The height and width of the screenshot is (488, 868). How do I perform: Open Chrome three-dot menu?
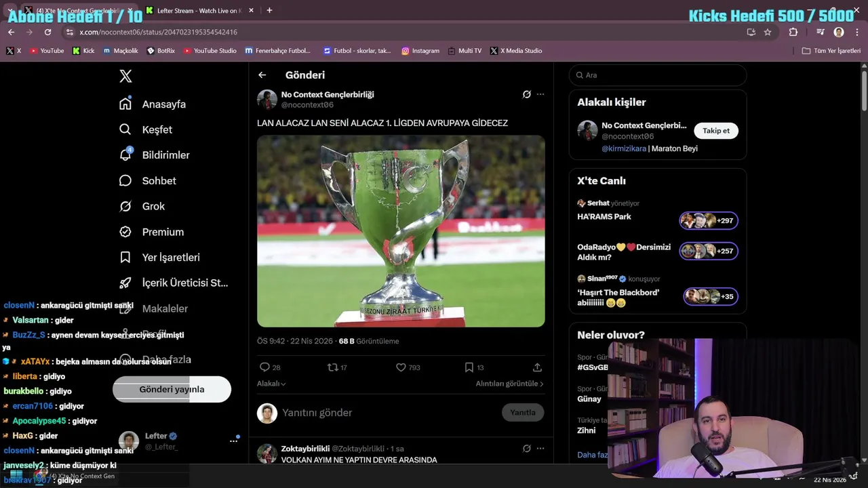857,32
